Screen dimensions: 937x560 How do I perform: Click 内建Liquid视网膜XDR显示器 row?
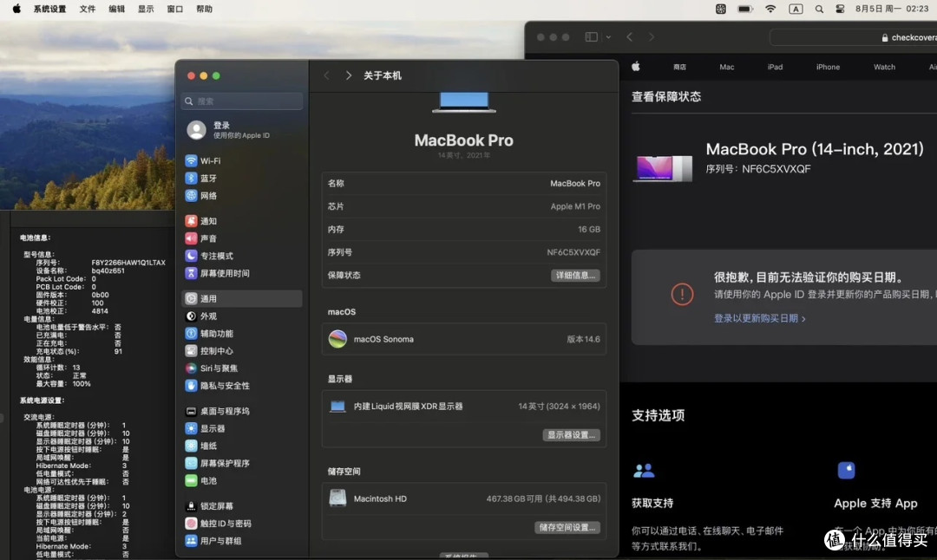coord(464,406)
